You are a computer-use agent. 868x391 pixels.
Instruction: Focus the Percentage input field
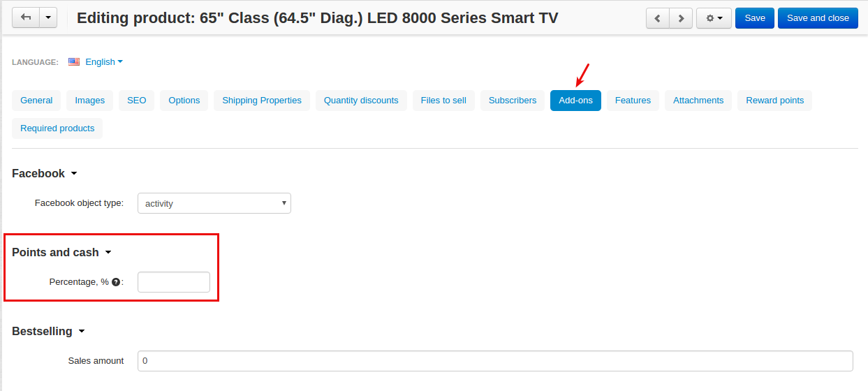point(174,282)
